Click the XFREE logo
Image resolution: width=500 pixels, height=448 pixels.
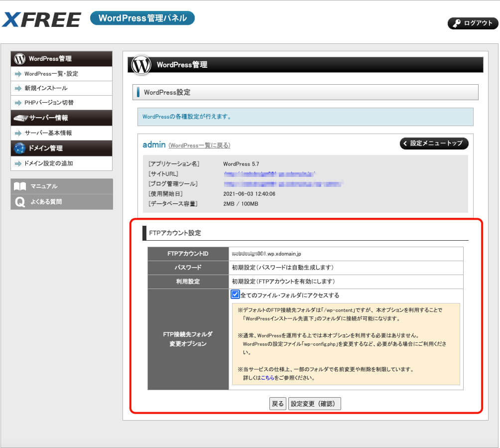(x=42, y=20)
